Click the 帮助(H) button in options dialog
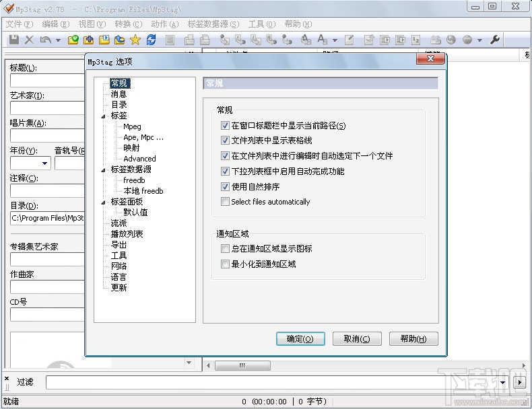Screen dimensions: 532x409 [413, 338]
